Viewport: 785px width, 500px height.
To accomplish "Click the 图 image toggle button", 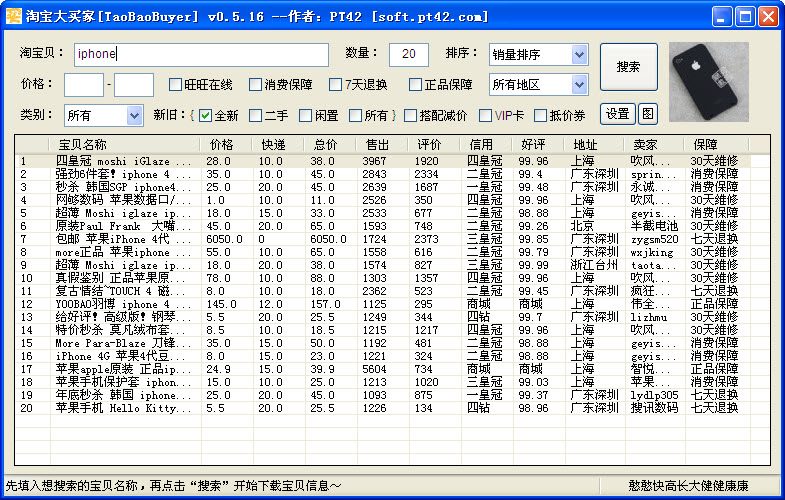I will click(648, 114).
